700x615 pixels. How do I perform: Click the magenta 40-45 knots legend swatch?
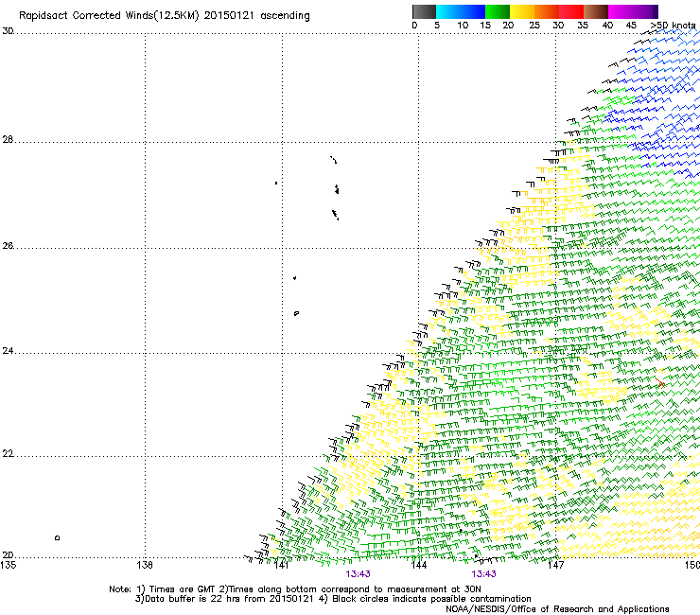click(621, 11)
